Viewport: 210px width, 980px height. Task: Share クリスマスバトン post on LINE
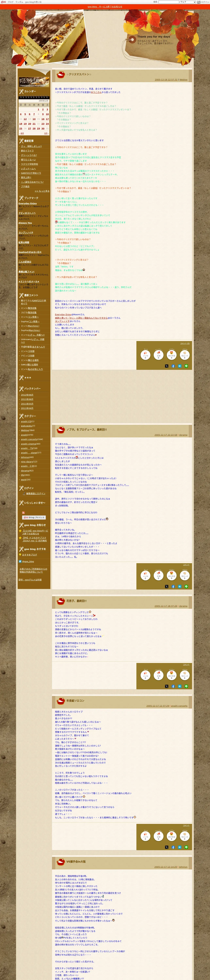pyautogui.click(x=186, y=366)
